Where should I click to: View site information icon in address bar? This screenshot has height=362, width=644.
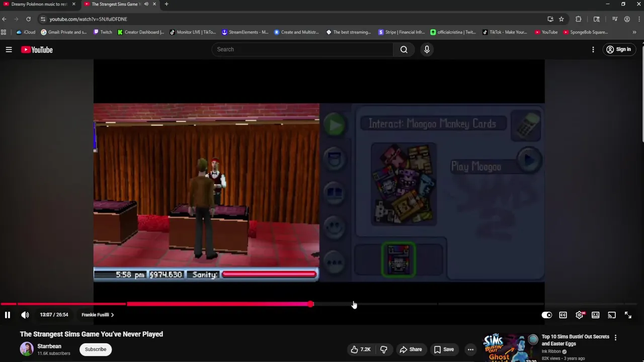pos(43,19)
